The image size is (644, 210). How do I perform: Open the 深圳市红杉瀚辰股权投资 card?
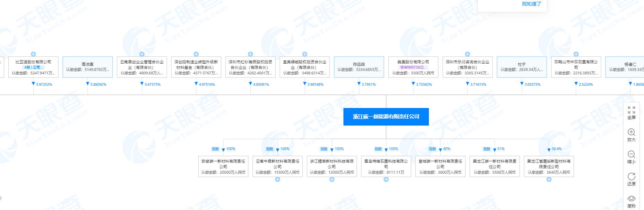click(x=250, y=67)
